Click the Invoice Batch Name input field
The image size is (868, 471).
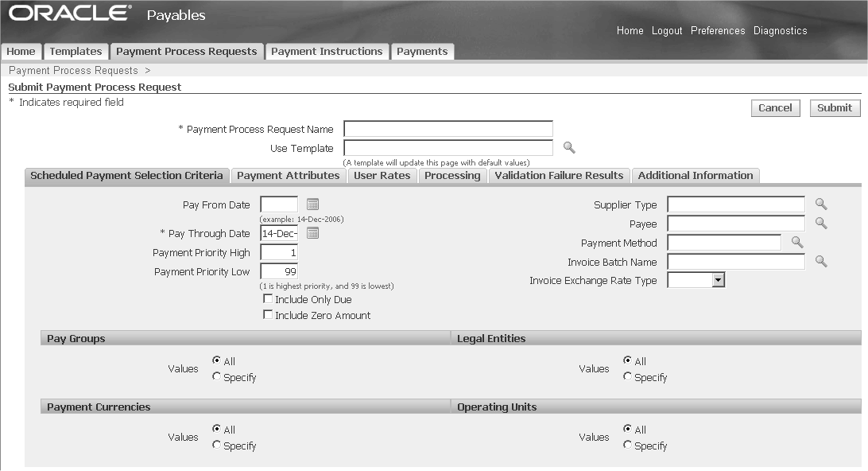point(736,262)
